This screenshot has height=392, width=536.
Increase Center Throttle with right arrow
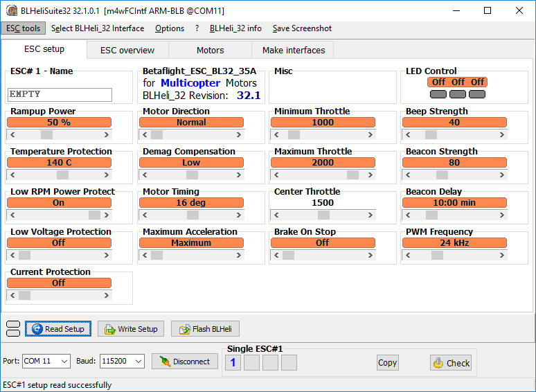click(x=370, y=215)
